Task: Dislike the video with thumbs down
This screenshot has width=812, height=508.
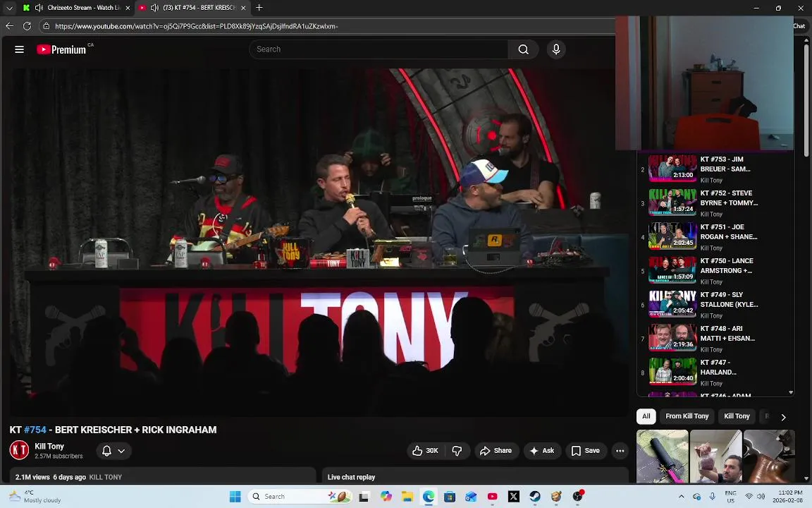Action: [x=457, y=450]
